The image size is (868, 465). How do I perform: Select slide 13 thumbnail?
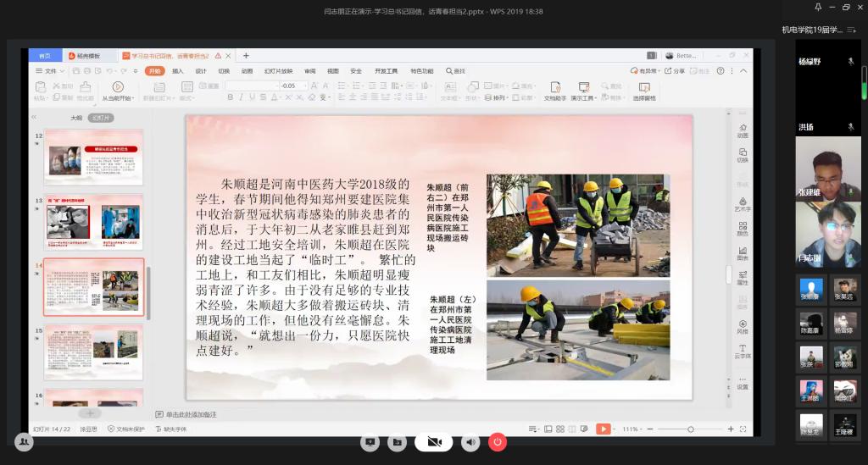point(93,222)
